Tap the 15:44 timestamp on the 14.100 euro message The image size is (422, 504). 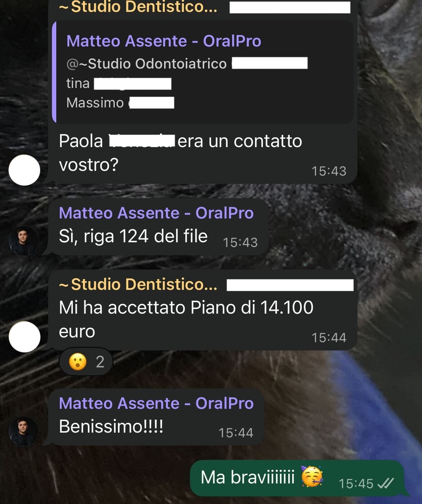(x=329, y=338)
